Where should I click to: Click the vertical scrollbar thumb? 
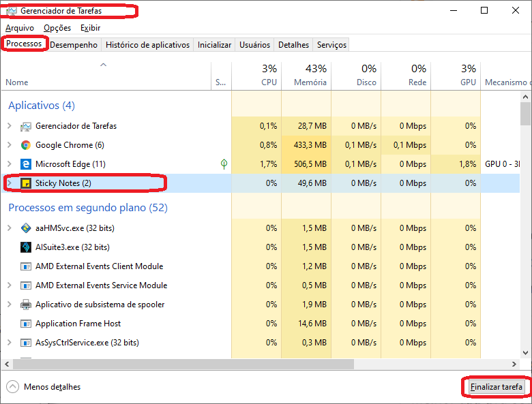click(x=526, y=114)
